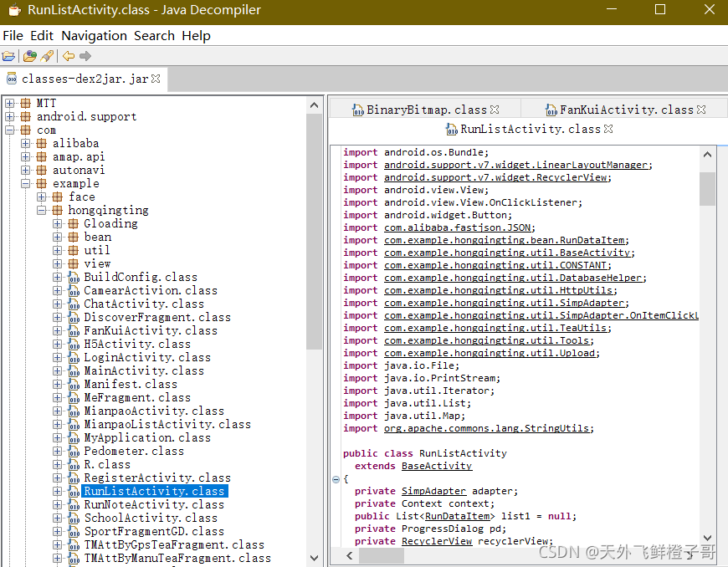The image size is (728, 567).
Task: Click the Open Type toolbar icon
Action: [x=30, y=56]
